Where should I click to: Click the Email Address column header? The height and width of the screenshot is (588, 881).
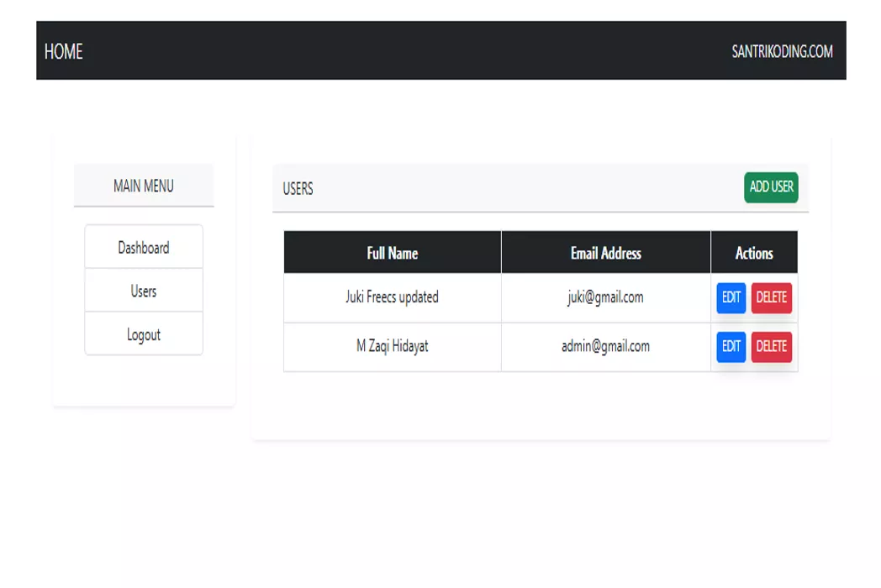605,253
